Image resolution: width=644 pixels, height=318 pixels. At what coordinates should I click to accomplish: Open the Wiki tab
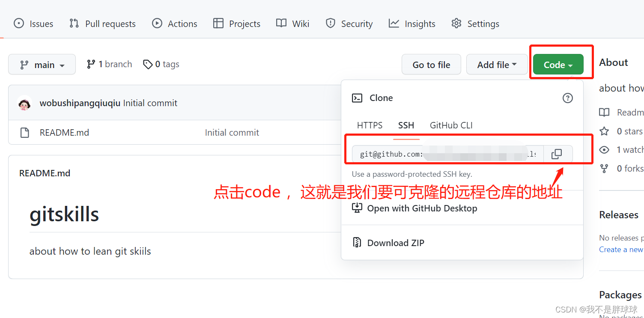tap(293, 24)
